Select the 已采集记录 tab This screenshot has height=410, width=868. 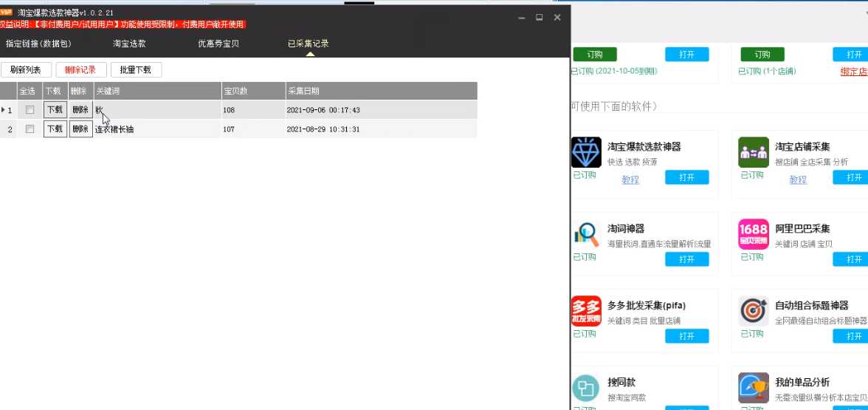tap(309, 43)
